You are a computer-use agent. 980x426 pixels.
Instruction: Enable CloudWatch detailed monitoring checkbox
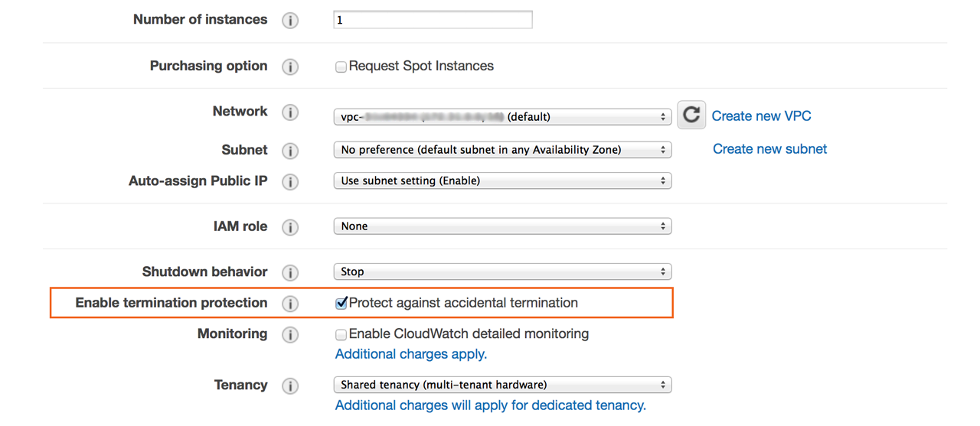point(341,335)
